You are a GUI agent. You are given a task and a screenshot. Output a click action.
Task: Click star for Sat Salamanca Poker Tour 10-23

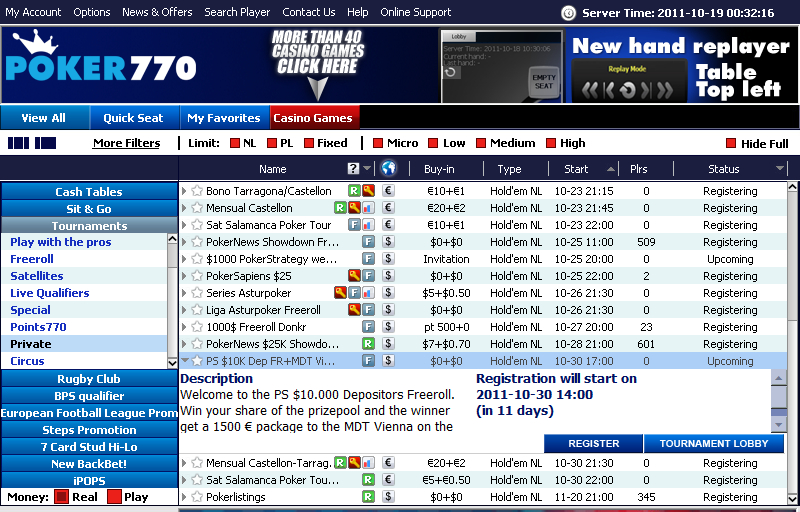(x=197, y=225)
